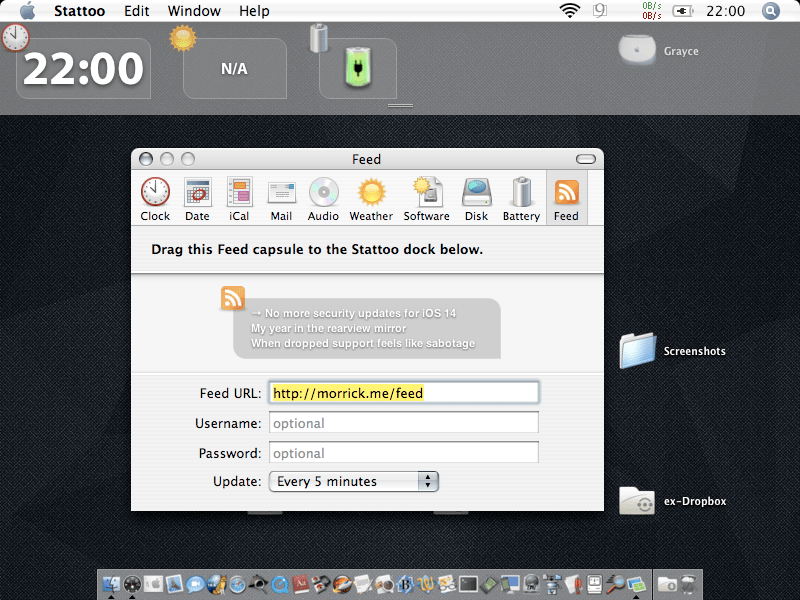Viewport: 800px width, 600px height.
Task: Click the N/A weather capsule
Action: click(235, 69)
